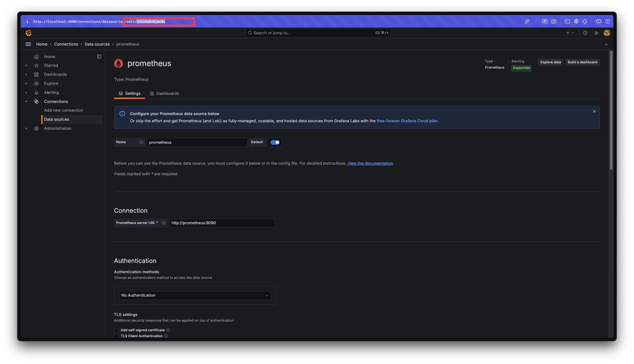
Task: Select Add new connection menu item
Action: [x=64, y=110]
